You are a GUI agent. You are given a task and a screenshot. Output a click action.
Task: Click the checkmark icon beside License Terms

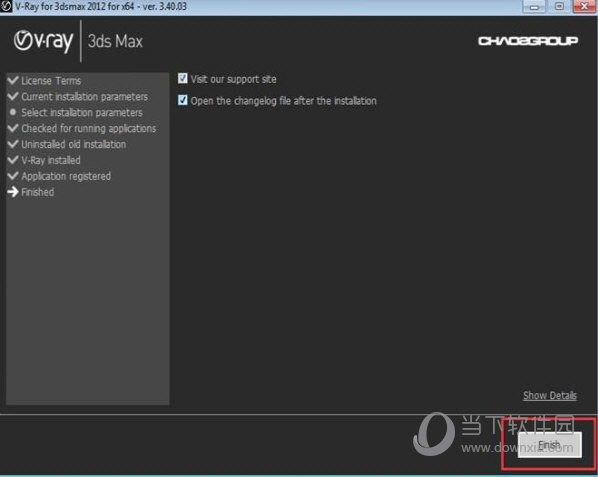coord(13,80)
